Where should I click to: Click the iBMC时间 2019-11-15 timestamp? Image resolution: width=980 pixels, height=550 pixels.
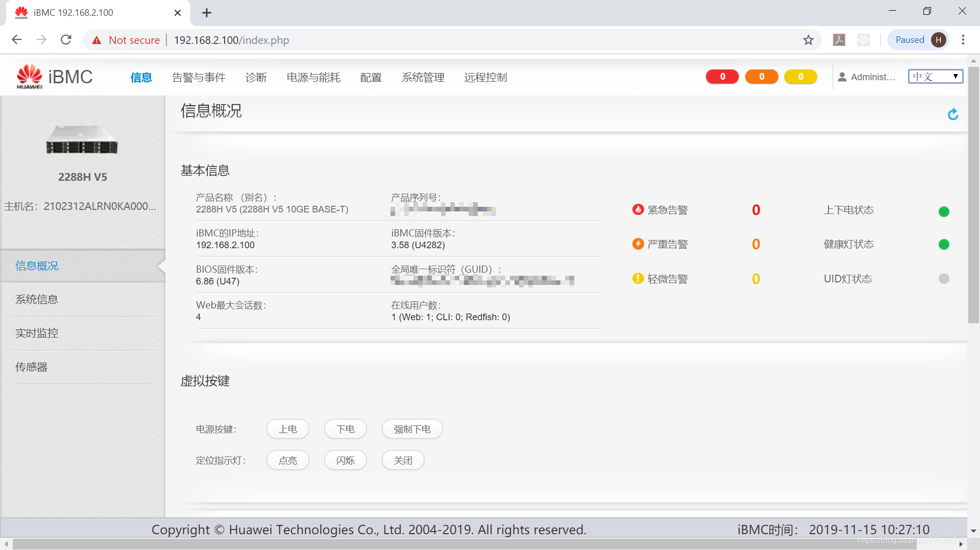tap(869, 530)
